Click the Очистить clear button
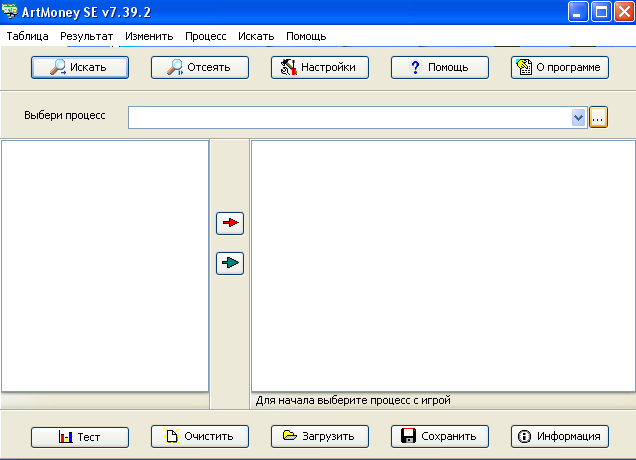 point(200,437)
